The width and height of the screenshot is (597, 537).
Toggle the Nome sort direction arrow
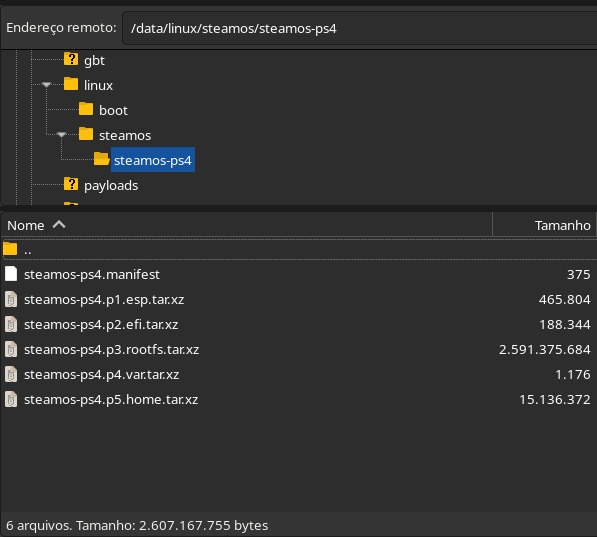click(59, 224)
